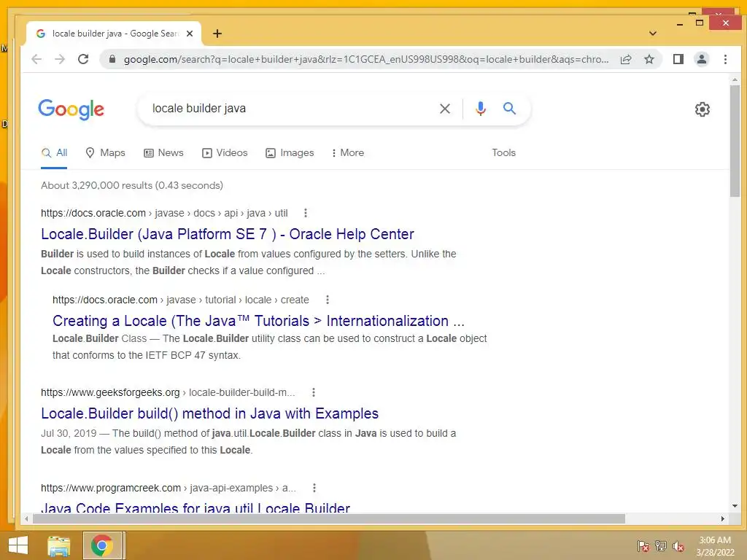Open options for programcreek result
Screen dimensions: 747x560
tap(314, 488)
